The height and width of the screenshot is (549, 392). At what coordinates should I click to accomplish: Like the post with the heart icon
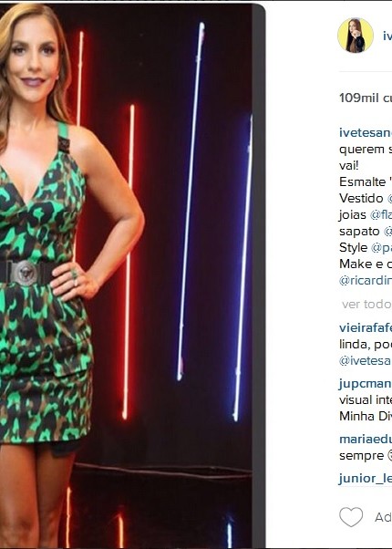(351, 517)
